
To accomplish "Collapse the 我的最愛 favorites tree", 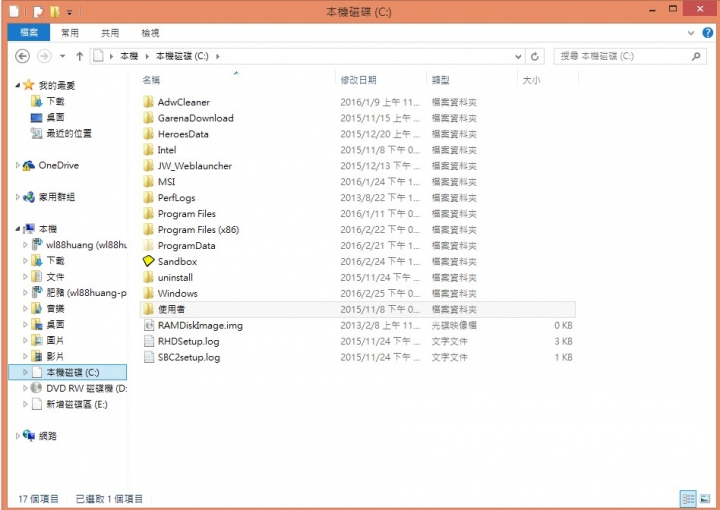I will 17,85.
